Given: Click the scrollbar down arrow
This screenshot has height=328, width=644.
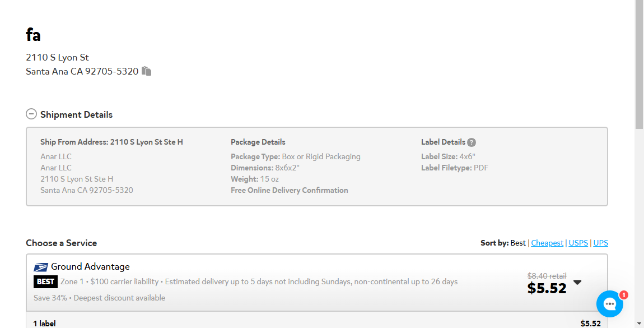Looking at the screenshot, I should tap(639, 324).
